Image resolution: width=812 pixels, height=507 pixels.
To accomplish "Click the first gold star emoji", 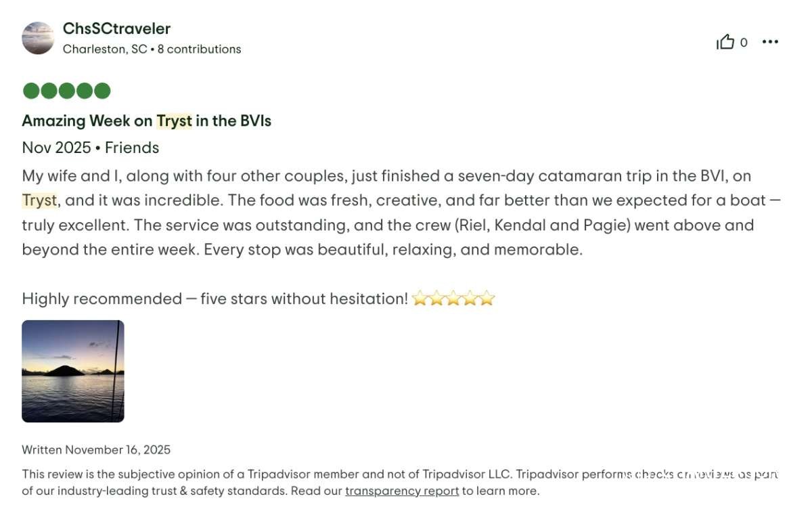I will click(x=420, y=299).
